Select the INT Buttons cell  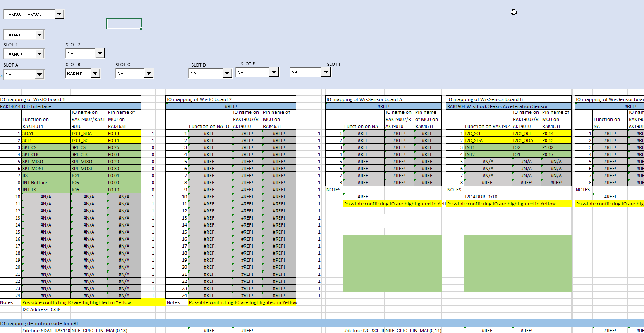point(45,183)
